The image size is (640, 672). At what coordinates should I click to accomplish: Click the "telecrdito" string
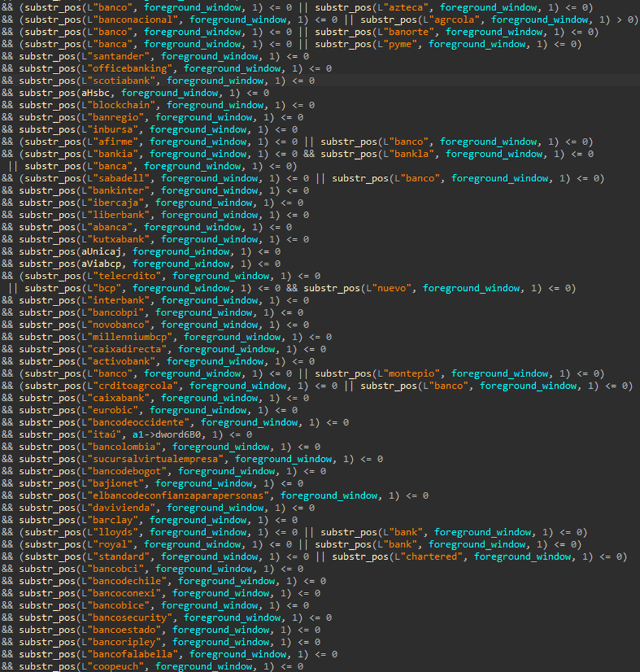(127, 277)
